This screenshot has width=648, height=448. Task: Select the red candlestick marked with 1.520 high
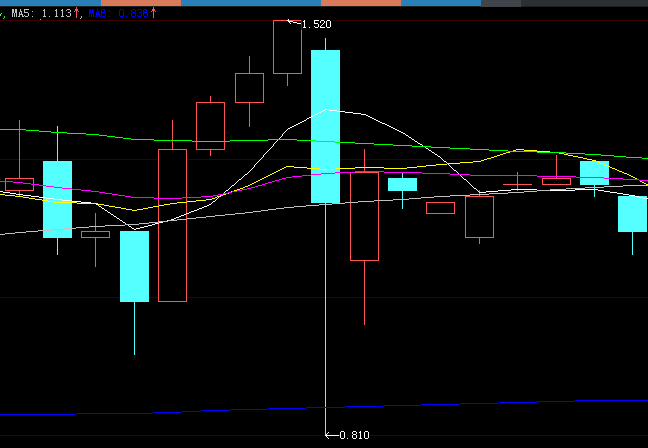(x=287, y=47)
